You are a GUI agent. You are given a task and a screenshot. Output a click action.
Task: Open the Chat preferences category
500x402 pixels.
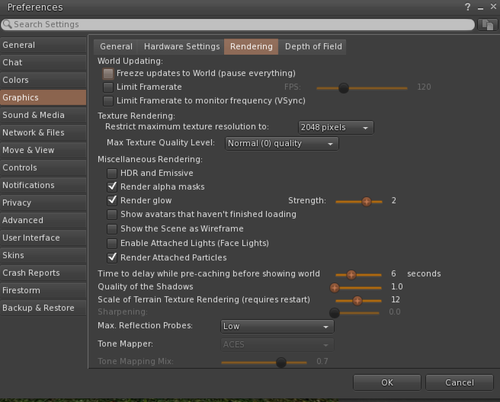43,63
